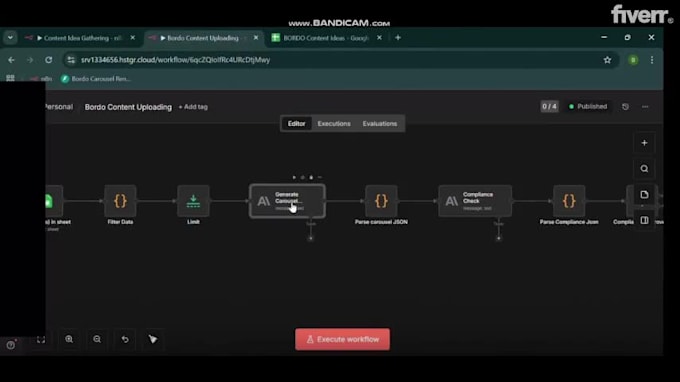The image size is (680, 382).
Task: Open Chrome profile avatar
Action: (x=633, y=60)
